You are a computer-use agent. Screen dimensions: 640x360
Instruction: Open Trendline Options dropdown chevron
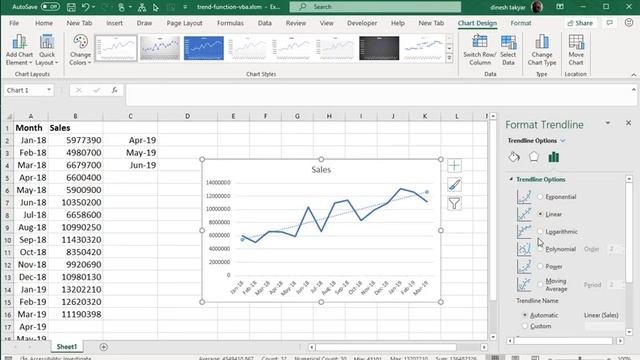(563, 141)
